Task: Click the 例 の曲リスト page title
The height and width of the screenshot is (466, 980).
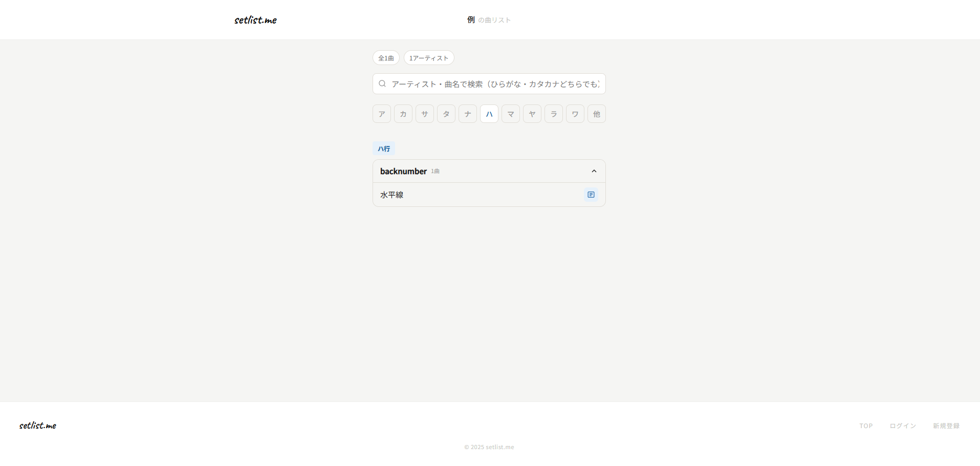Action: 489,20
